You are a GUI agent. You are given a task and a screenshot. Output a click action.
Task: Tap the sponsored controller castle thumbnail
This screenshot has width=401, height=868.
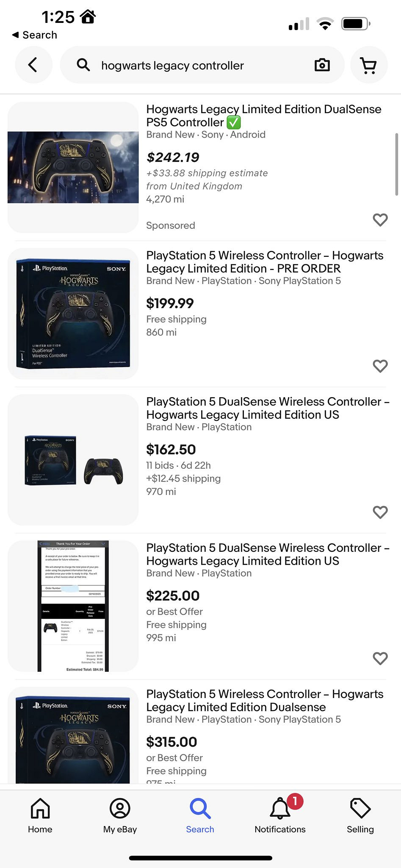73,167
